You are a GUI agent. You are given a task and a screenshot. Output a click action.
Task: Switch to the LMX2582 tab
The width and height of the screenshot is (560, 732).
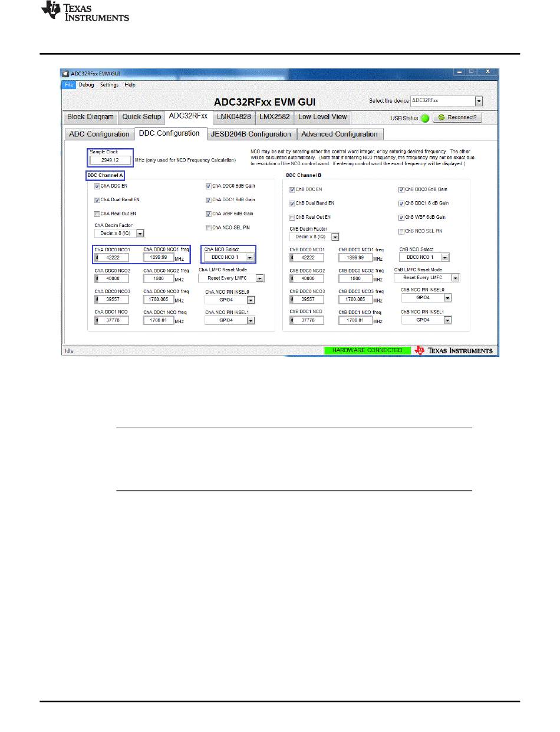tap(275, 117)
